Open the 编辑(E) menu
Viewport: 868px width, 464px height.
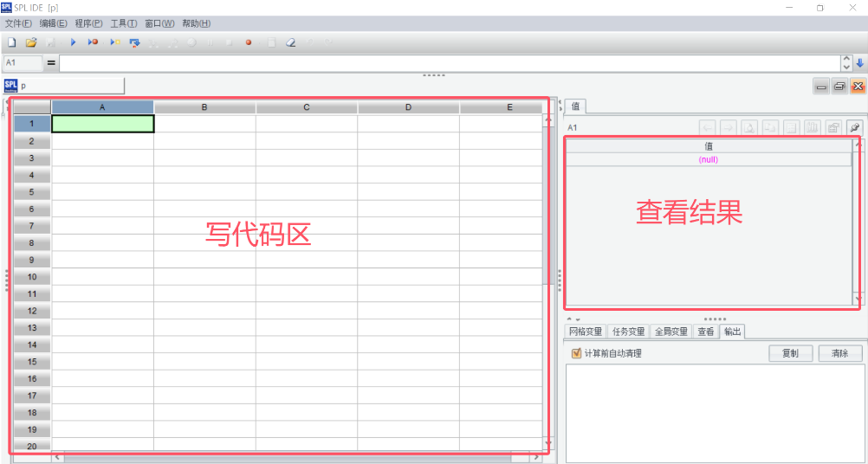54,23
